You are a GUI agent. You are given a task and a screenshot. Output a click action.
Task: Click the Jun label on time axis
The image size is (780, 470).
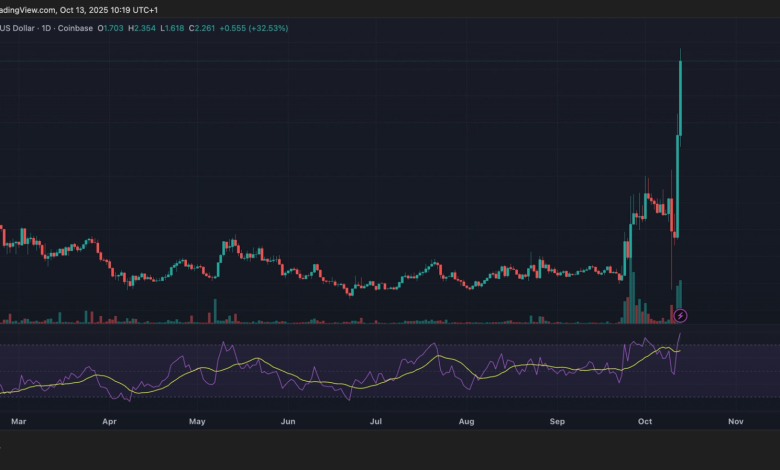point(287,422)
